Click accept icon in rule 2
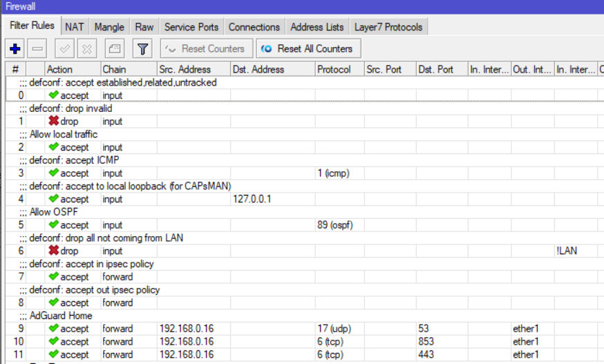Screen dimensions: 604x364 pyautogui.click(x=53, y=146)
